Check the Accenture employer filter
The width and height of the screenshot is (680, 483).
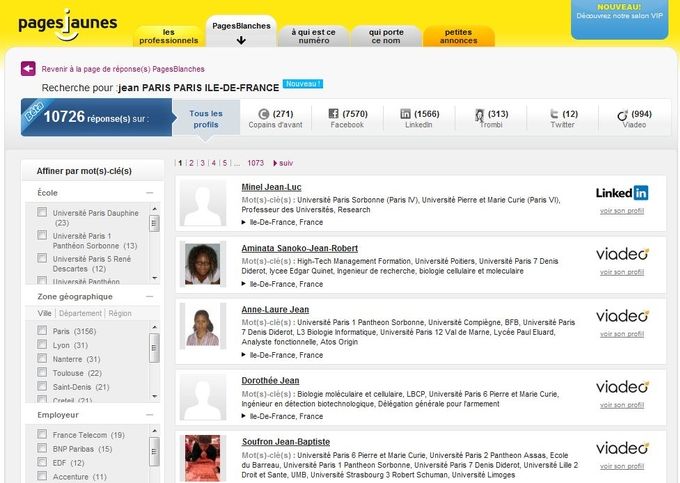pyautogui.click(x=42, y=476)
